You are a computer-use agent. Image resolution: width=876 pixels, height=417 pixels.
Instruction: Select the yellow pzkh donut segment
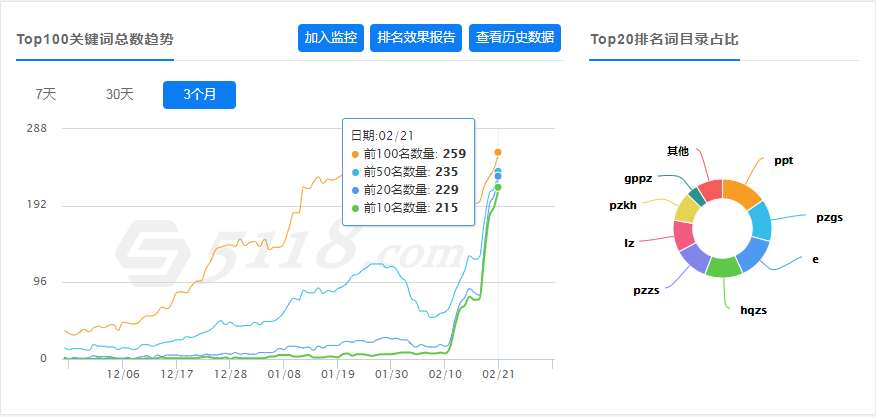click(686, 210)
